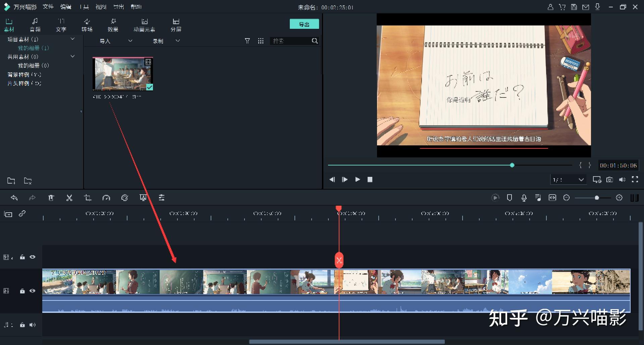The width and height of the screenshot is (644, 345).
Task: Open the 编辑 edit menu
Action: pyautogui.click(x=66, y=7)
